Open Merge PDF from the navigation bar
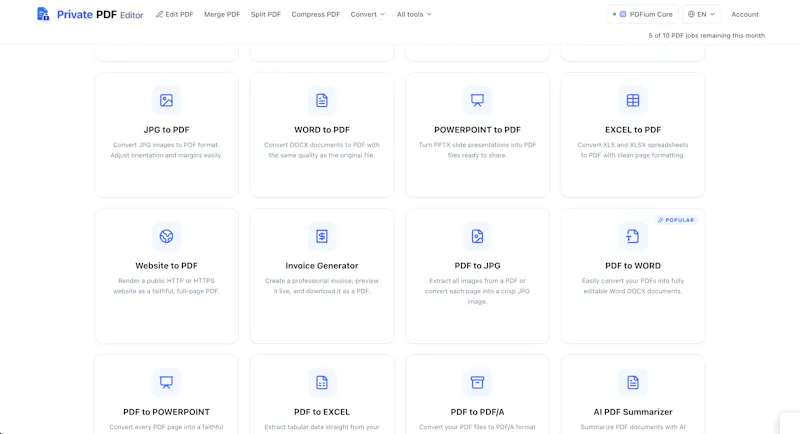The width and height of the screenshot is (800, 434). tap(222, 14)
